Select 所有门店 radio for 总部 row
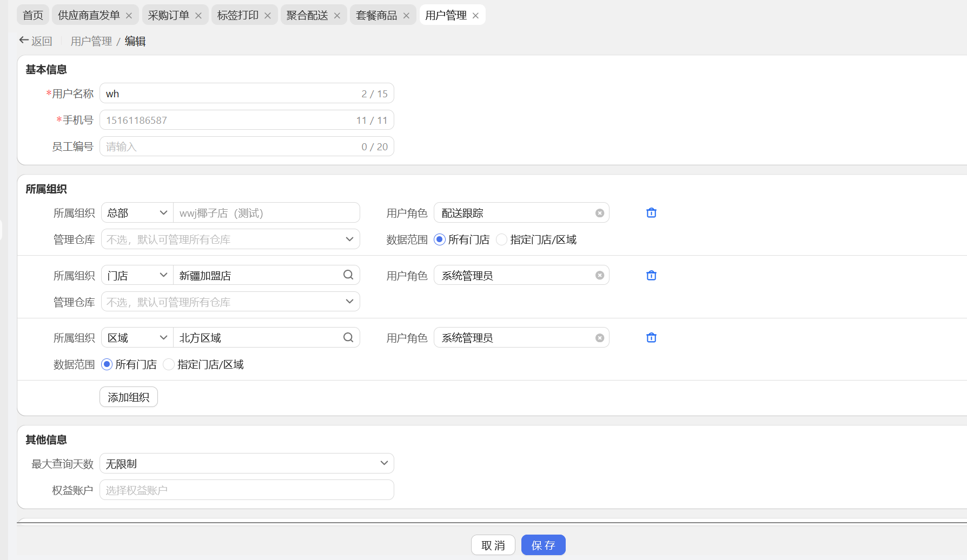967x560 pixels. click(x=440, y=239)
